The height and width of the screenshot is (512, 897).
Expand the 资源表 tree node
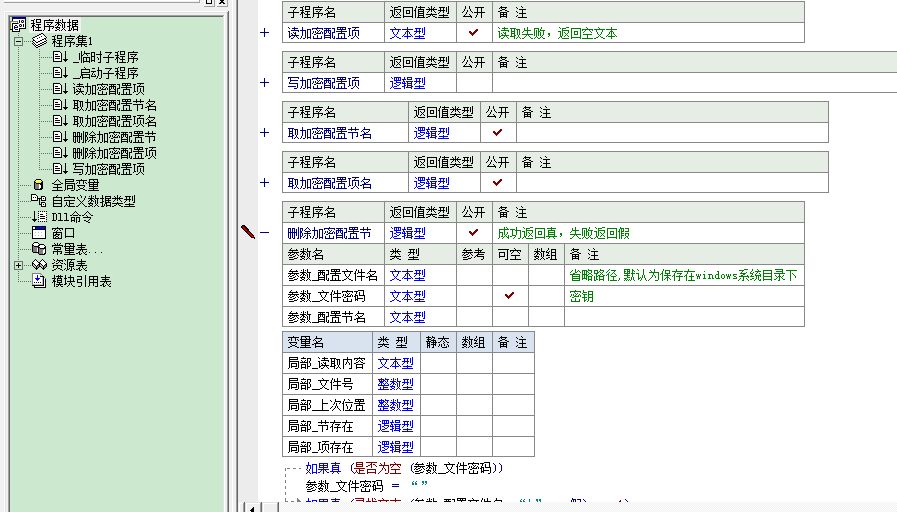tap(19, 265)
